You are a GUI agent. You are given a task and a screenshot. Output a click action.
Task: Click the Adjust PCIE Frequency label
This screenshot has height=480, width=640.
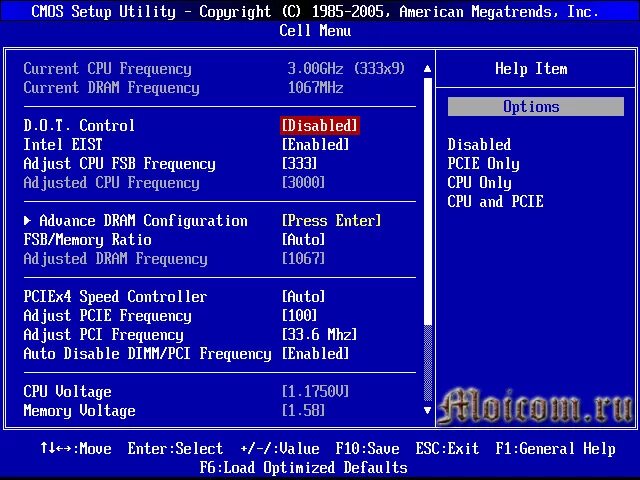coord(107,316)
